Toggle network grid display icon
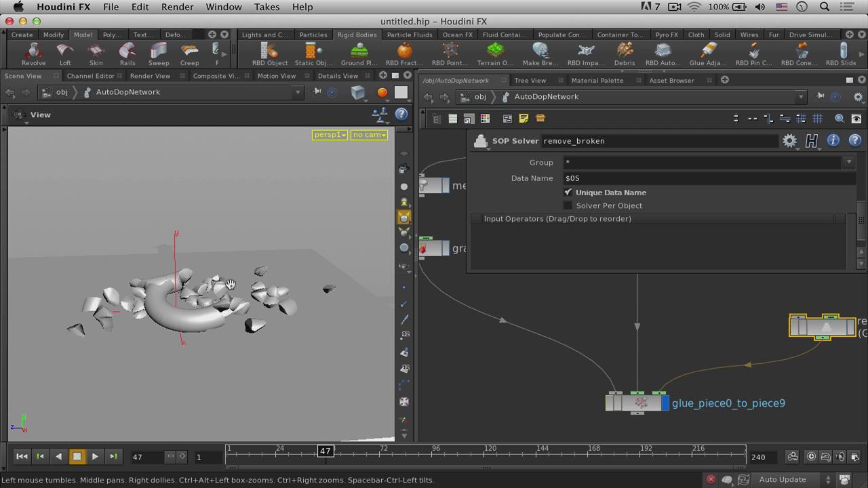 pos(818,119)
